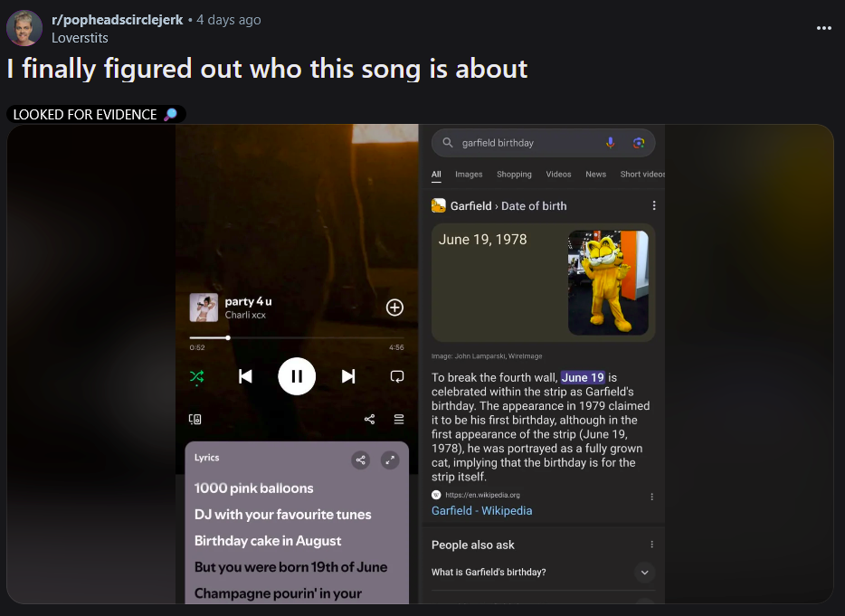Skip to the previous track
The image size is (845, 616).
coord(245,376)
